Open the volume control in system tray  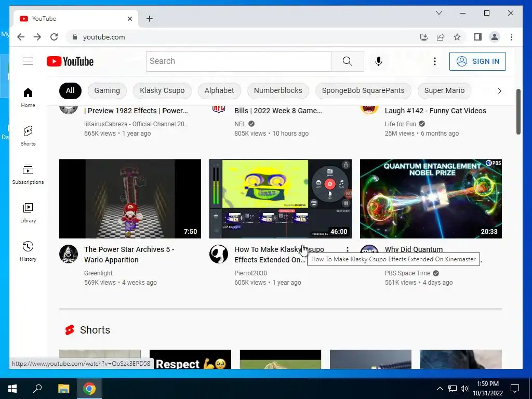click(x=464, y=389)
